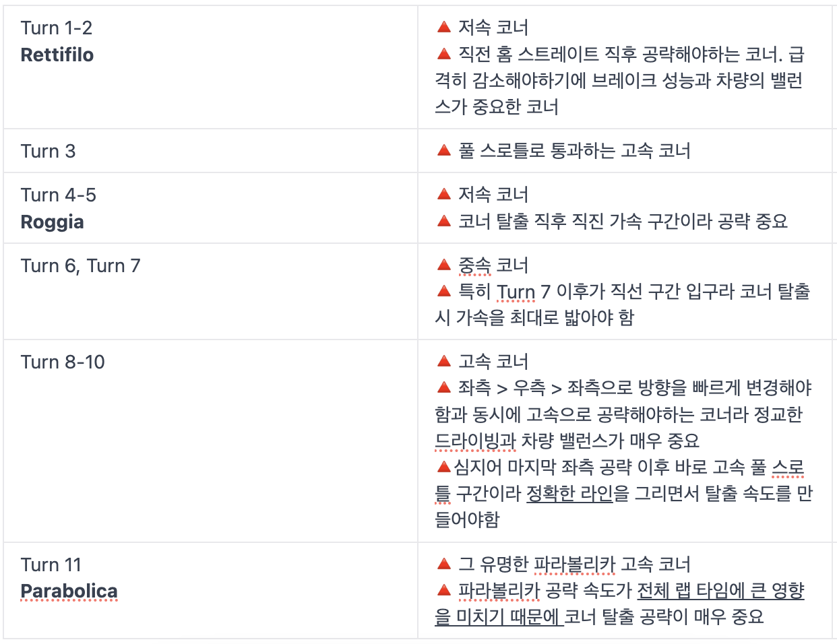This screenshot has height=644, width=837.
Task: Click the spell-flagged word '드라이빙과'
Action: pos(475,441)
